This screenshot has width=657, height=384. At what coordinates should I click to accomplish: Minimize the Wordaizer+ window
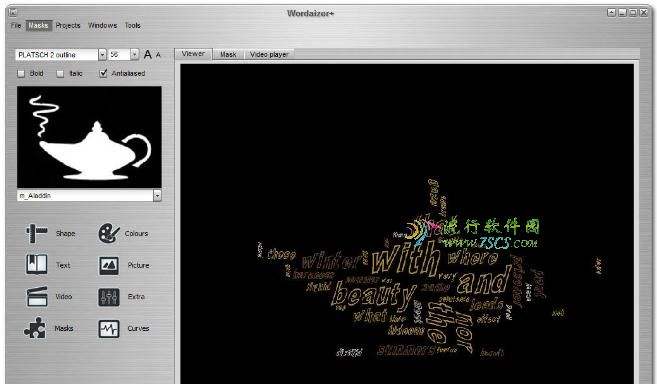point(622,13)
